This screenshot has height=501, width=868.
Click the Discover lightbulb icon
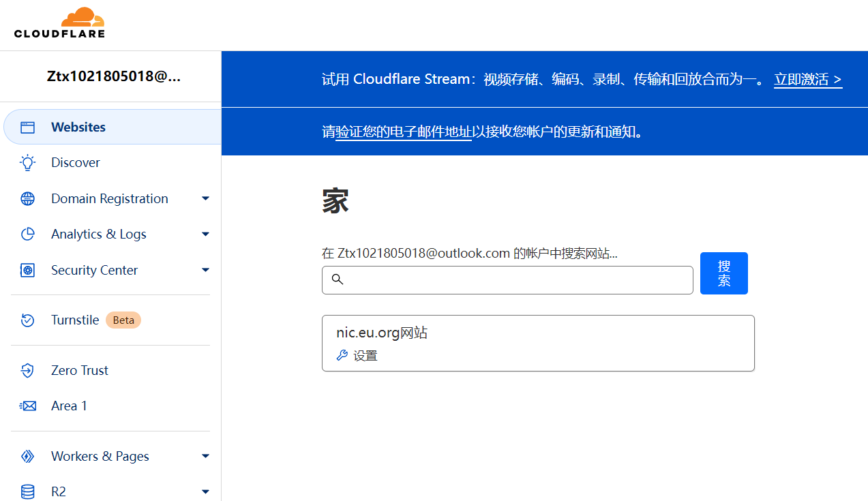coord(27,163)
